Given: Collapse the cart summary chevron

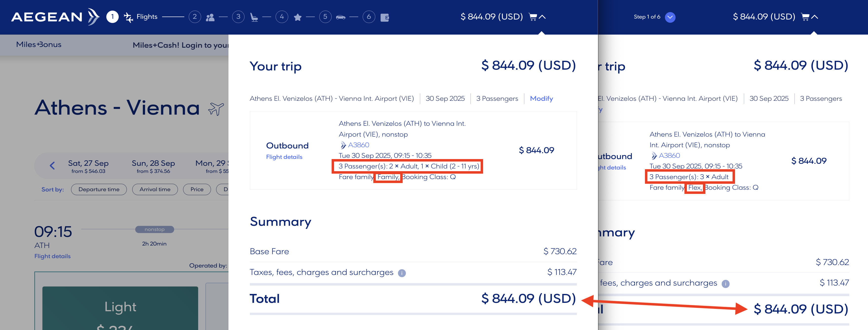Looking at the screenshot, I should (x=542, y=16).
